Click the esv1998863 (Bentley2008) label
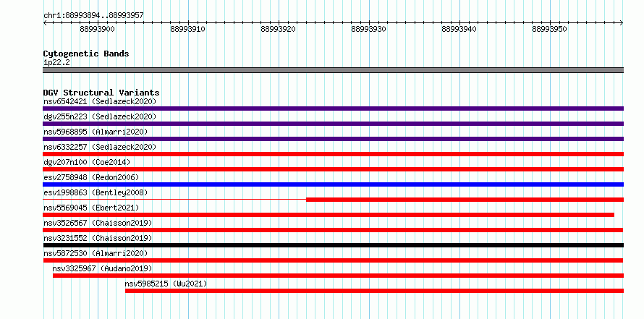The height and width of the screenshot is (319, 644). click(96, 192)
